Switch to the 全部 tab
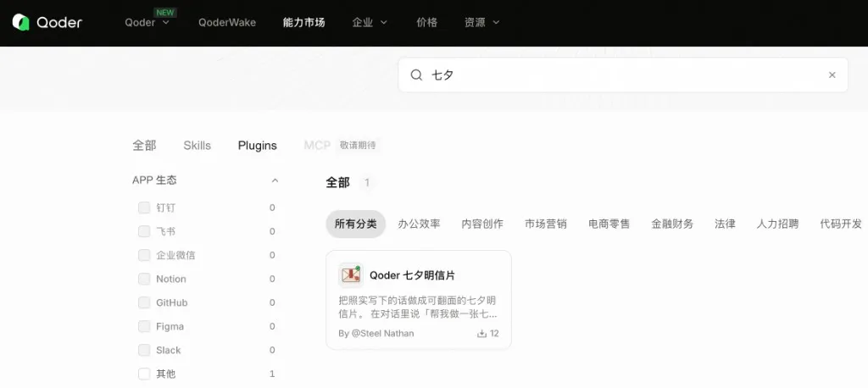 pos(144,146)
